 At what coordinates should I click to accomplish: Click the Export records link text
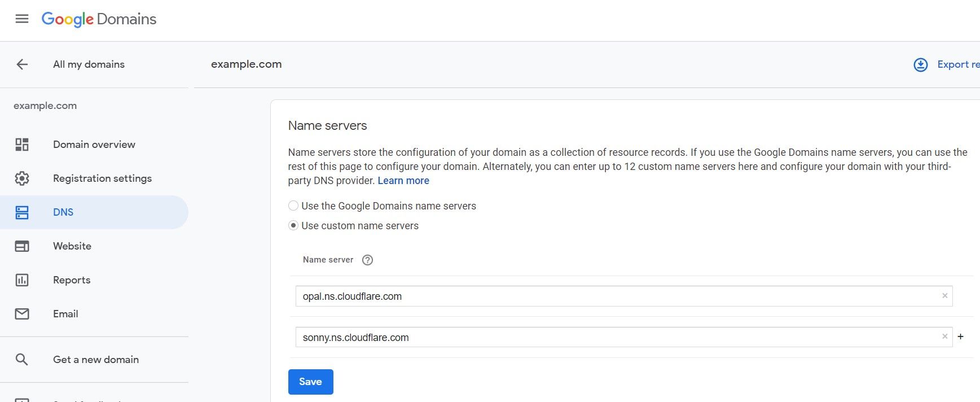click(x=959, y=64)
